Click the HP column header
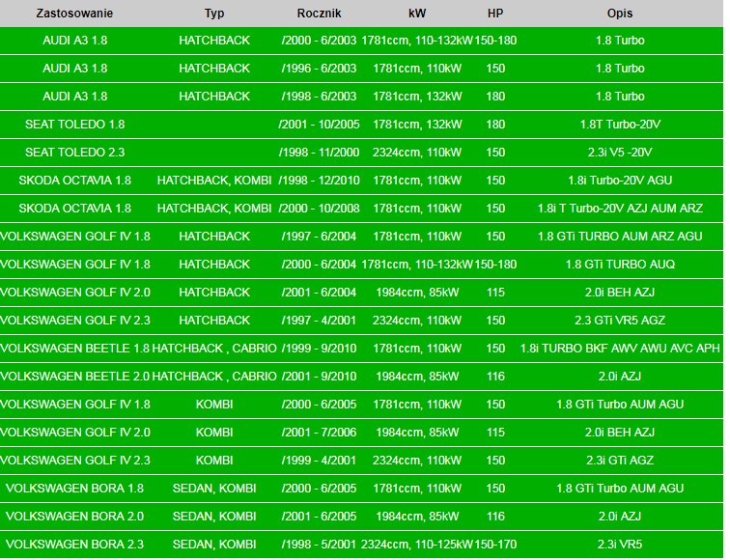 tap(495, 14)
